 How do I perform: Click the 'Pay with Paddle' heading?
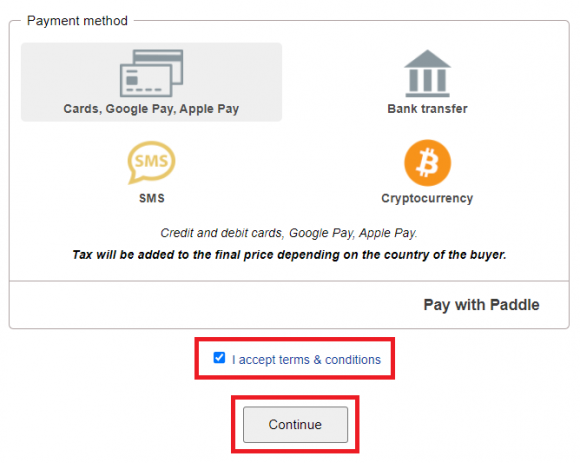coord(481,305)
